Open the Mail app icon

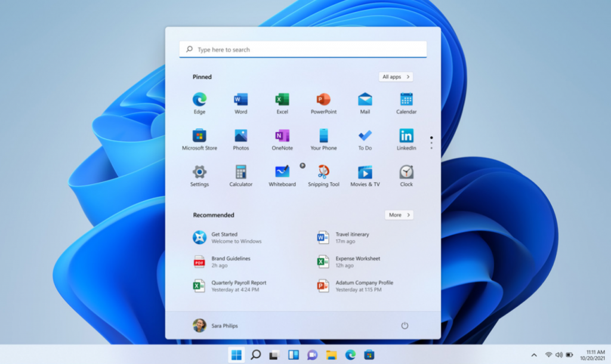(x=365, y=103)
